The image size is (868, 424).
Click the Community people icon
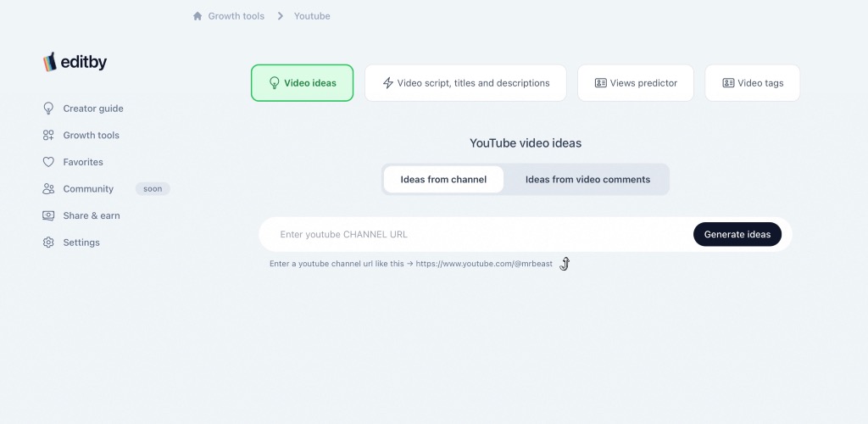coord(48,189)
